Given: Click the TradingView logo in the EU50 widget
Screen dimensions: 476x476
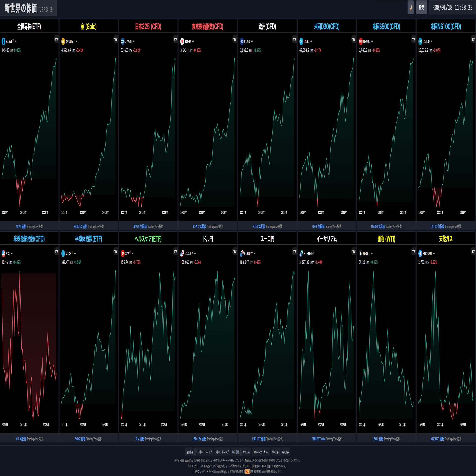Looking at the screenshot, I should pos(294,39).
